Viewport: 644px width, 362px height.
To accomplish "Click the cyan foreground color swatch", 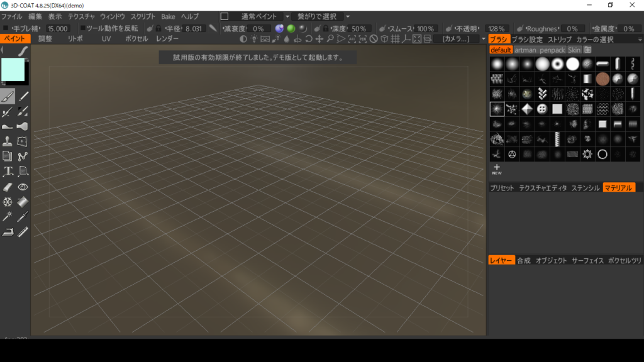I will [13, 69].
